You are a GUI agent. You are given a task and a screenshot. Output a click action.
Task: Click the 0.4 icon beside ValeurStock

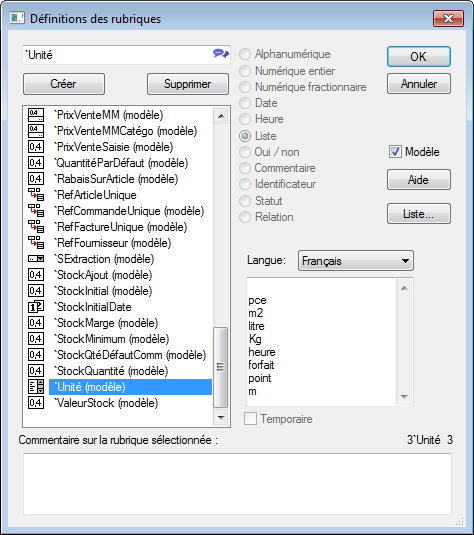[x=36, y=403]
